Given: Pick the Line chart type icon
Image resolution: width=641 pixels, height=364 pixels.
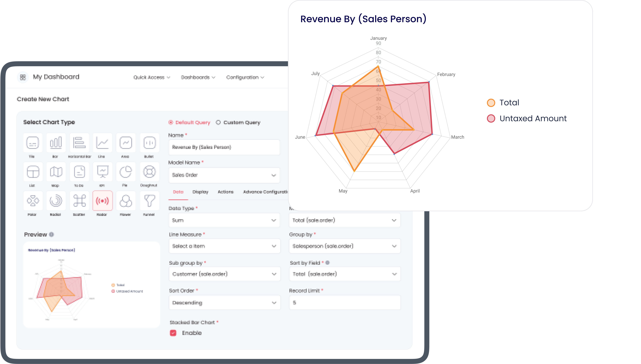Looking at the screenshot, I should 103,143.
